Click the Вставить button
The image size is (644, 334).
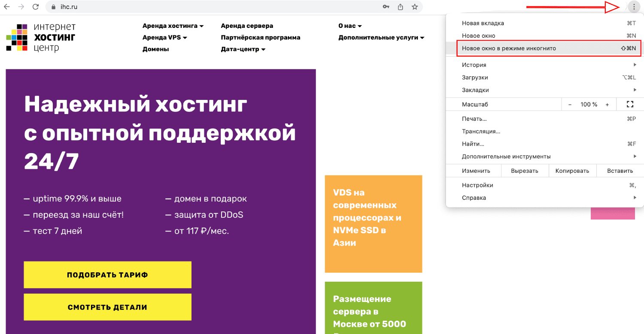click(x=620, y=171)
